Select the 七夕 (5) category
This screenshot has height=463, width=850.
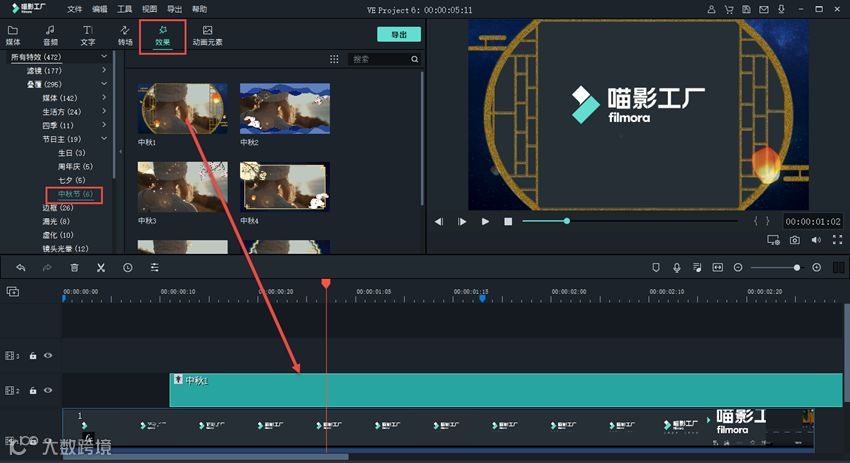click(x=72, y=180)
